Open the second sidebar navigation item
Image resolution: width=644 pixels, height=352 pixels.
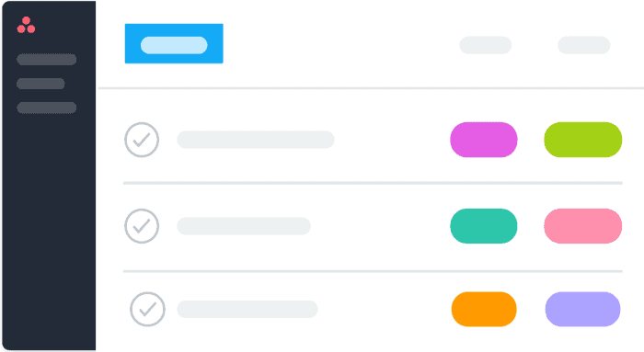(40, 84)
